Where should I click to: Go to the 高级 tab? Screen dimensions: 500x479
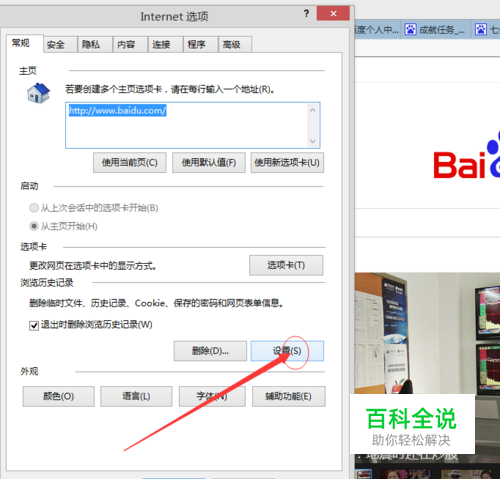(x=235, y=44)
